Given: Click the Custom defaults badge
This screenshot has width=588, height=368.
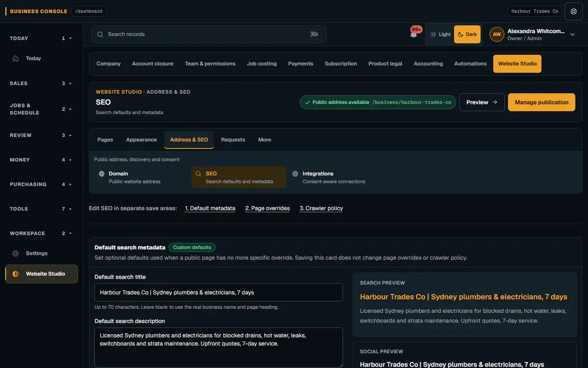Looking at the screenshot, I should [192, 247].
